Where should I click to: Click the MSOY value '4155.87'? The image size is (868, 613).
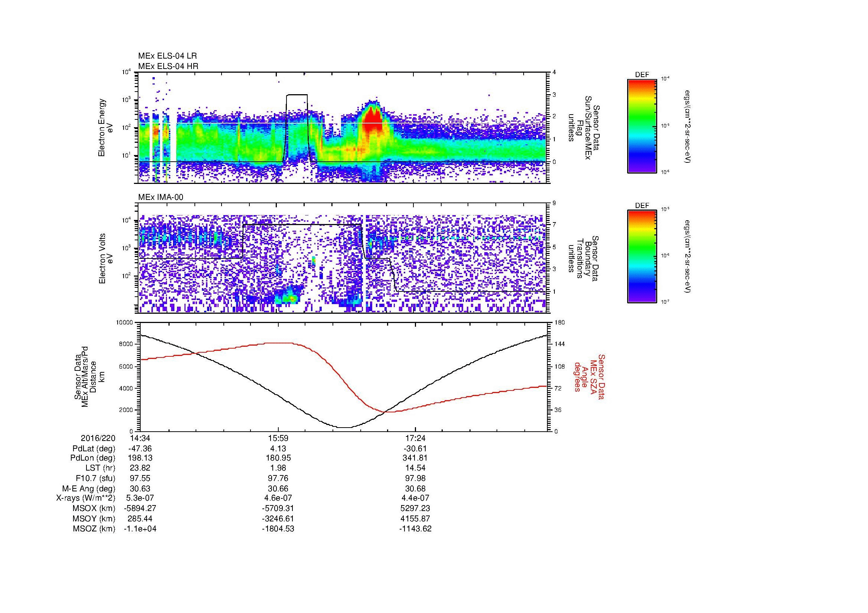(416, 518)
